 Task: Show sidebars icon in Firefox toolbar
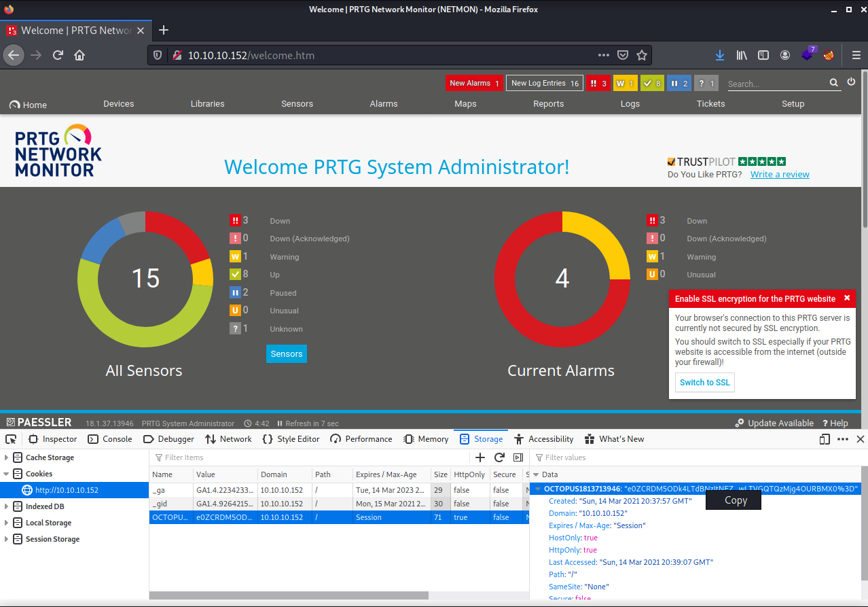pyautogui.click(x=763, y=55)
